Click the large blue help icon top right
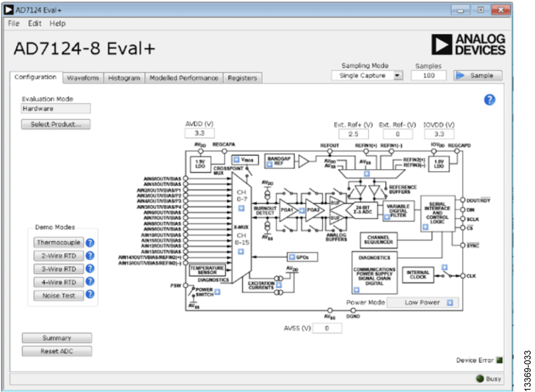 click(490, 100)
